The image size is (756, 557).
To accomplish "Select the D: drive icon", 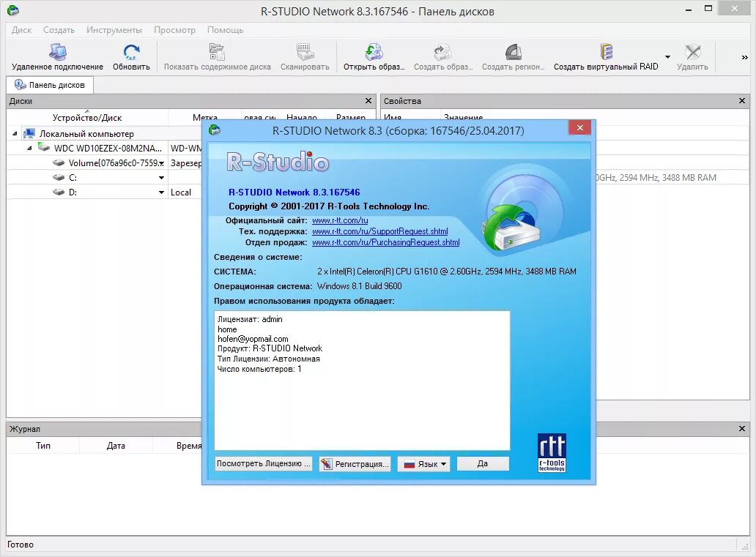I will (x=59, y=192).
